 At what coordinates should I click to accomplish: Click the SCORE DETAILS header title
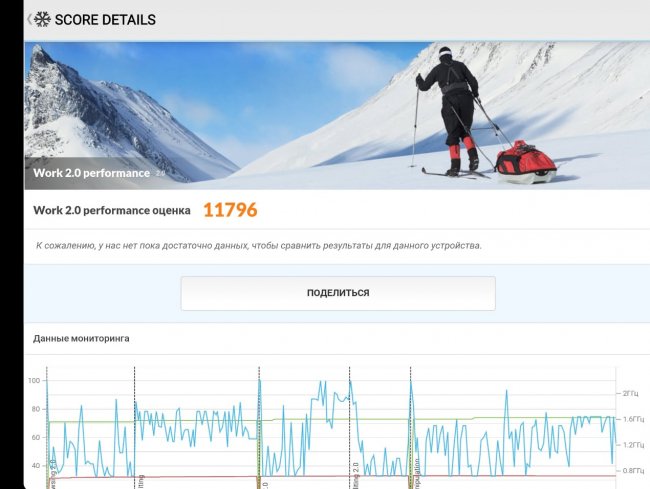coord(105,20)
